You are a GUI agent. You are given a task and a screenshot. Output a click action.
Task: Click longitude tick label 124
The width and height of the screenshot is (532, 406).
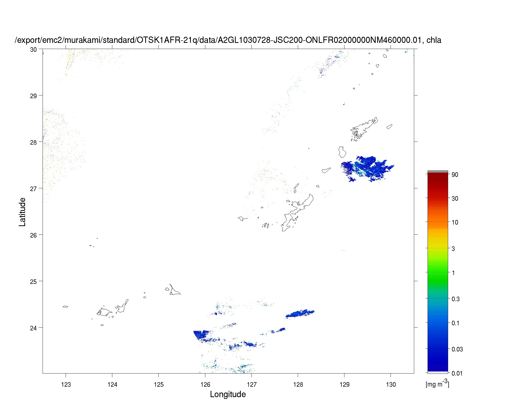[x=112, y=385]
